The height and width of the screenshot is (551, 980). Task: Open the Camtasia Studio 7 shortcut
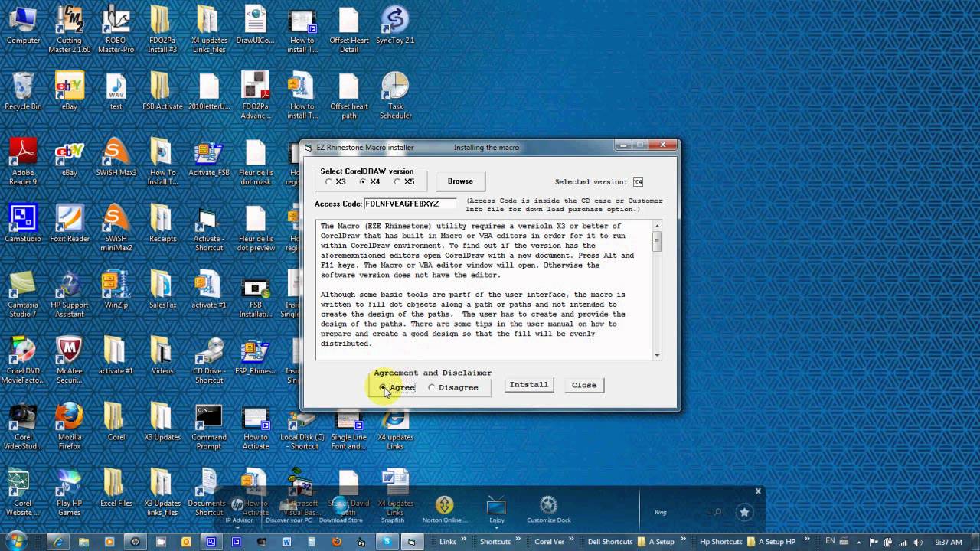[x=23, y=294]
